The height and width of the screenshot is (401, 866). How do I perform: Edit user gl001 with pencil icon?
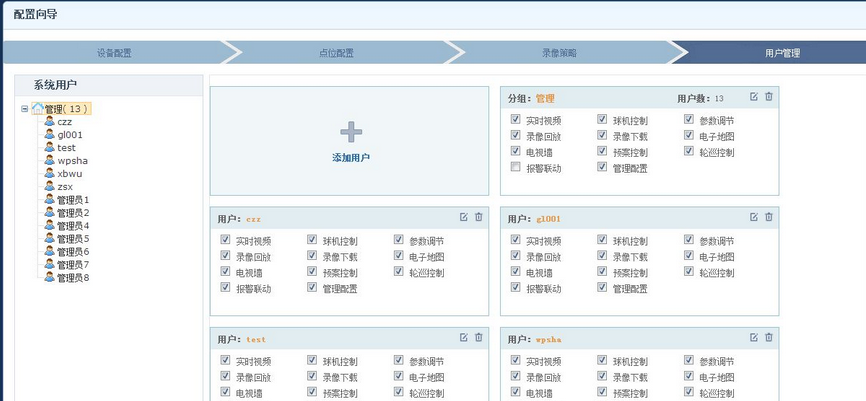coord(754,217)
